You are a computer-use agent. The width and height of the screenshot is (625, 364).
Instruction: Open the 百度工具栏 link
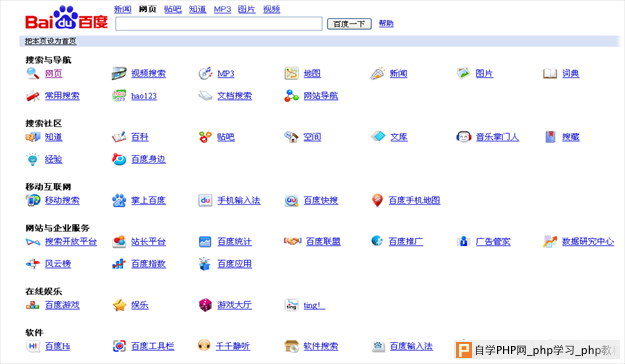153,346
